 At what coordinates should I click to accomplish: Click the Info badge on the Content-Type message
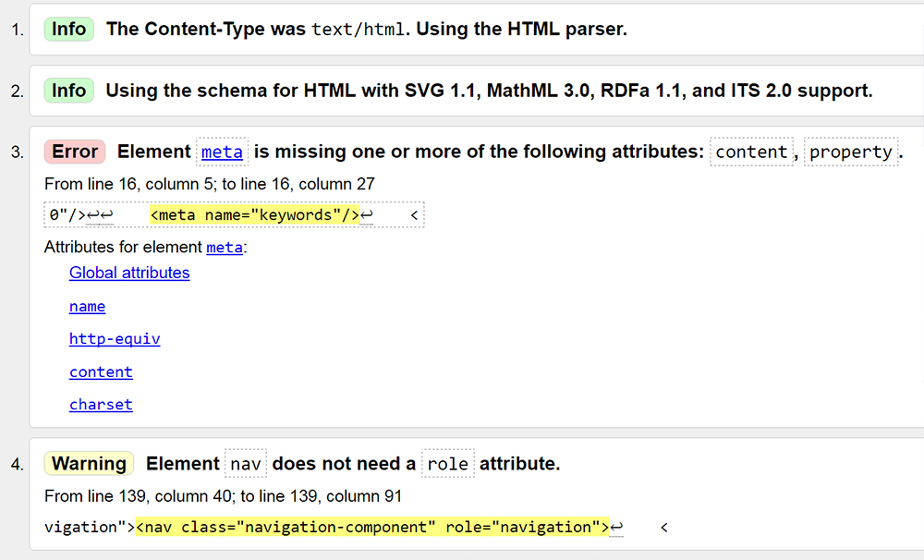pos(68,29)
